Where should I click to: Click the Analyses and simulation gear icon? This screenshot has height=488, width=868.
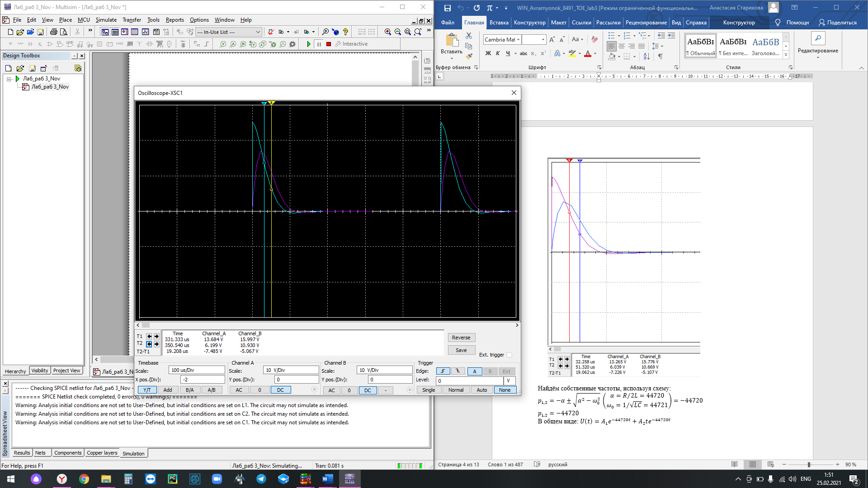[292, 44]
